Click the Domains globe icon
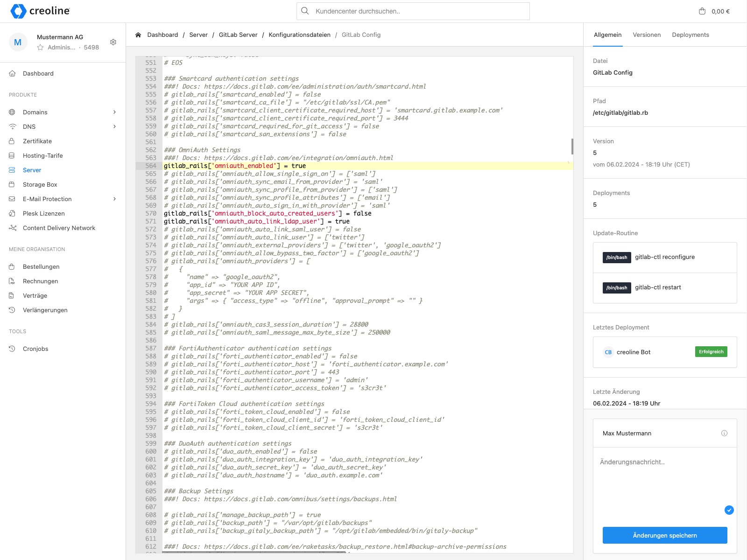The height and width of the screenshot is (560, 747). [13, 112]
